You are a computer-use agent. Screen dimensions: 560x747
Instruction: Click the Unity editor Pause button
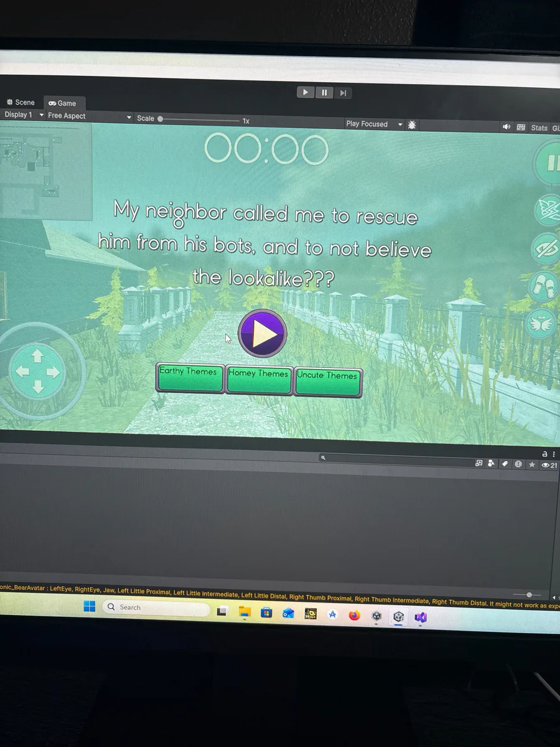point(324,93)
